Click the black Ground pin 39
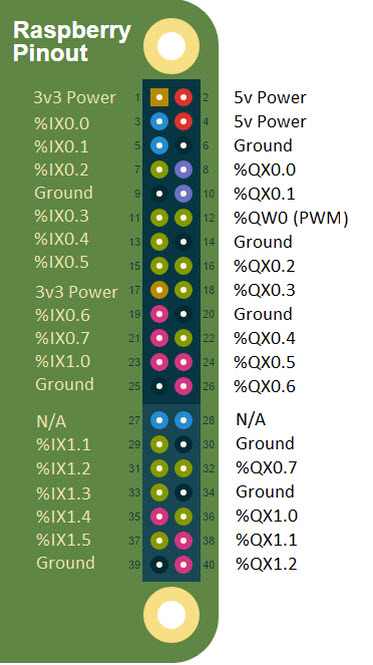The image size is (373, 665). (x=159, y=564)
